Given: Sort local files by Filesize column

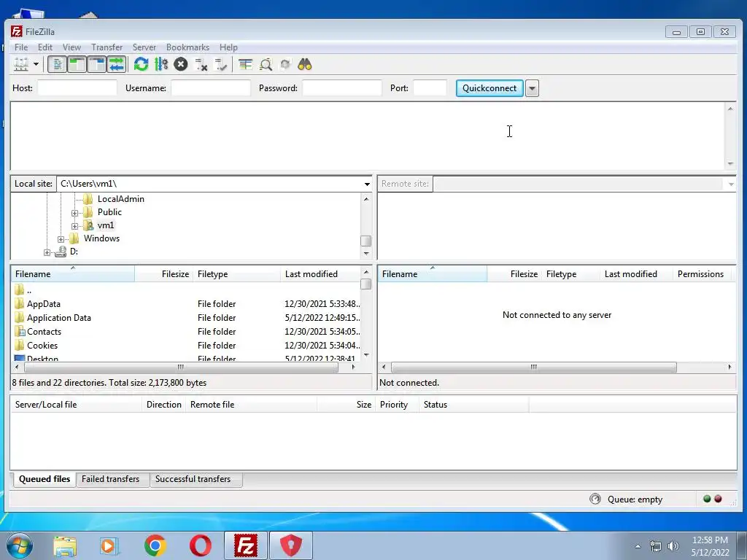Looking at the screenshot, I should click(x=163, y=274).
